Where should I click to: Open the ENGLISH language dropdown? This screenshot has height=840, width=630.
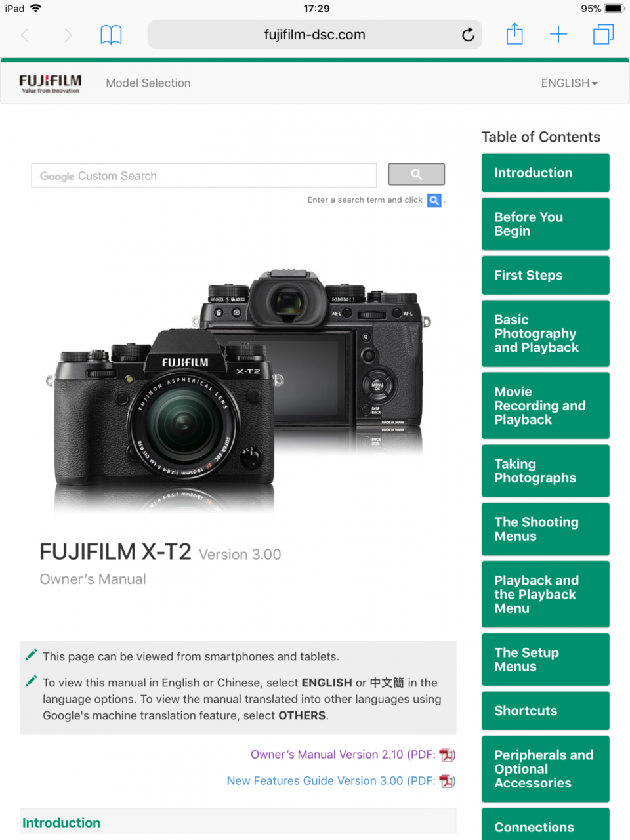(x=569, y=83)
